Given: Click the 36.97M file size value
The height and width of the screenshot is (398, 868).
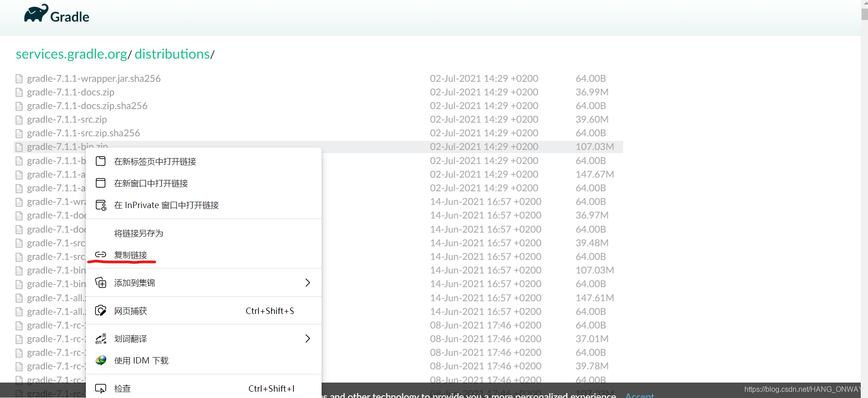Looking at the screenshot, I should (592, 215).
